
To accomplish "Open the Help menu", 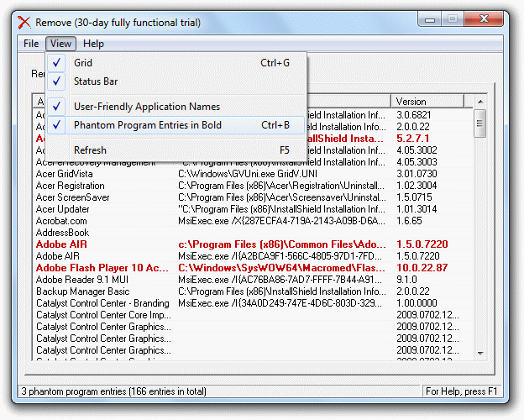I will [93, 44].
